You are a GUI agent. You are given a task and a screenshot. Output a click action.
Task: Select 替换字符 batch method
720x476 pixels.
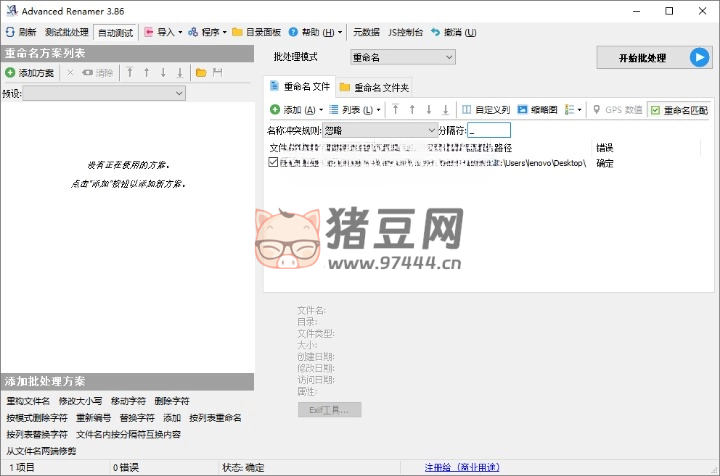pos(136,417)
